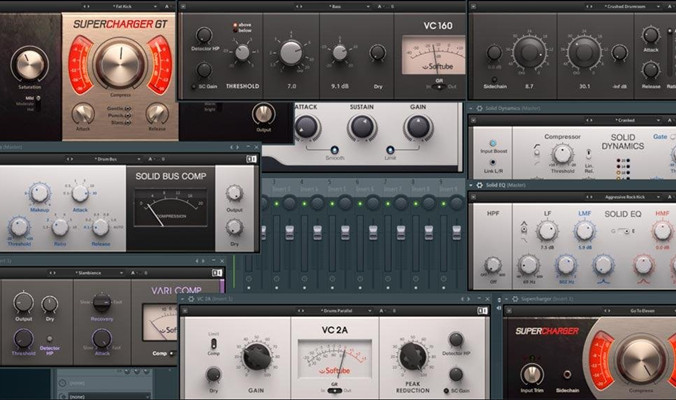Image resolution: width=676 pixels, height=400 pixels.
Task: Open Solid Dynamics window gear settings icon
Action: [479, 108]
